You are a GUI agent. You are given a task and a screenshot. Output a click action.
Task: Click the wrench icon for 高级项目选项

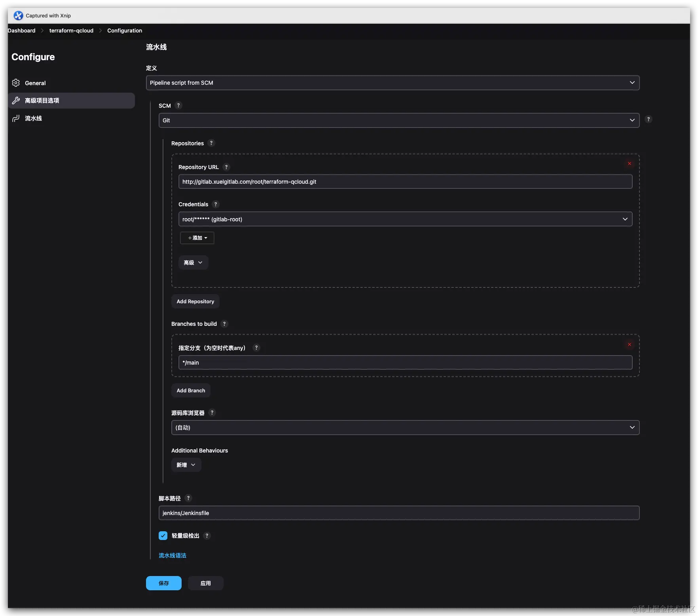[x=16, y=101]
